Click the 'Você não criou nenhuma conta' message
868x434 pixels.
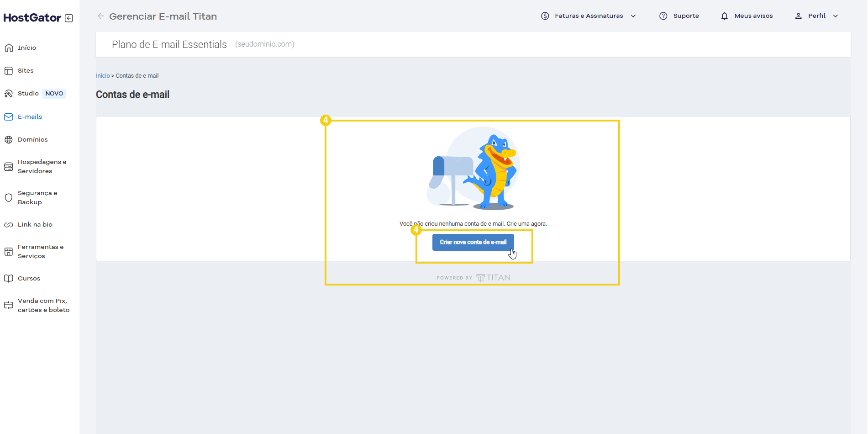473,224
